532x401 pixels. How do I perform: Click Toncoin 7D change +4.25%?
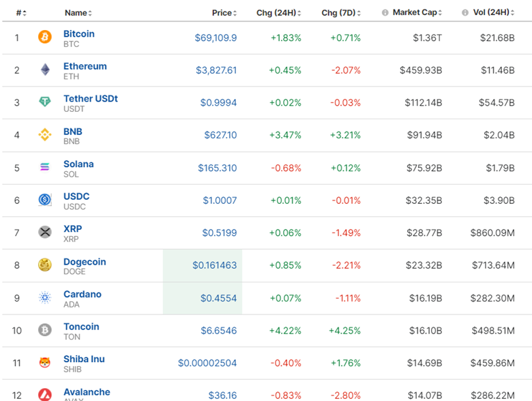344,331
